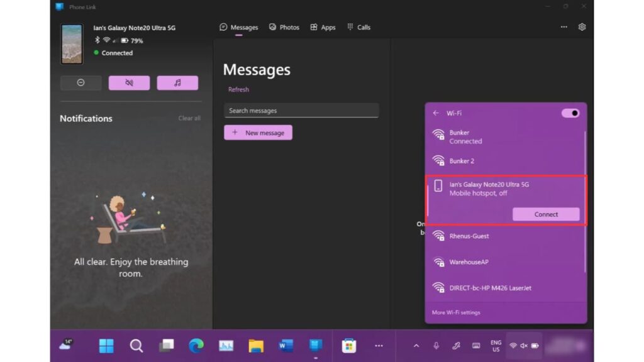Connect to Ian's Galaxy mobile hotspot
644x362 pixels.
coord(546,214)
